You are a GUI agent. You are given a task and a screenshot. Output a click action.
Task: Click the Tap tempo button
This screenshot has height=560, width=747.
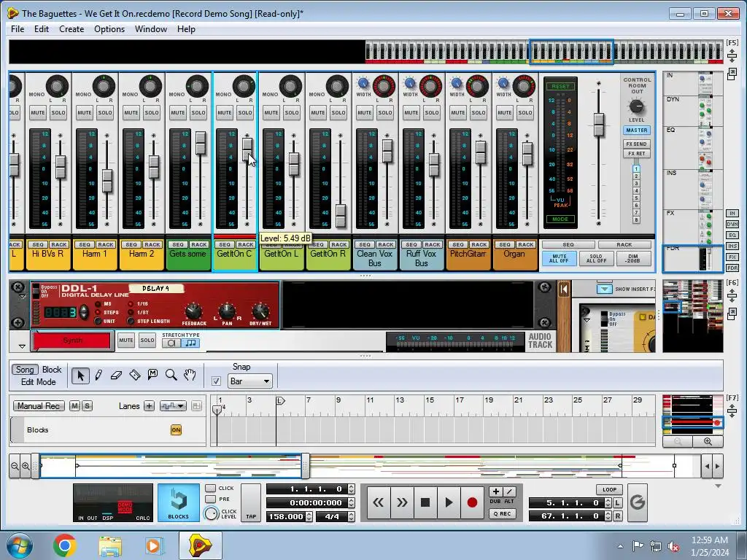[251, 503]
